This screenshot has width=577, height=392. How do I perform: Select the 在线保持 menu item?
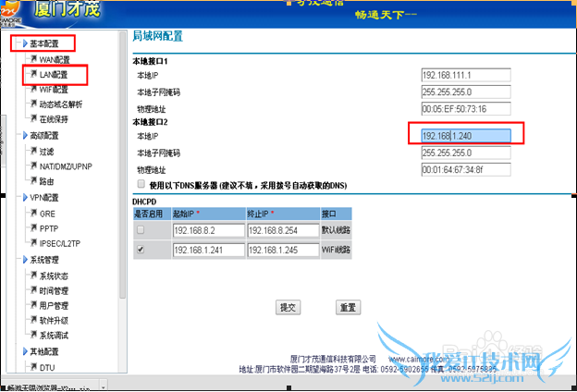pos(54,119)
